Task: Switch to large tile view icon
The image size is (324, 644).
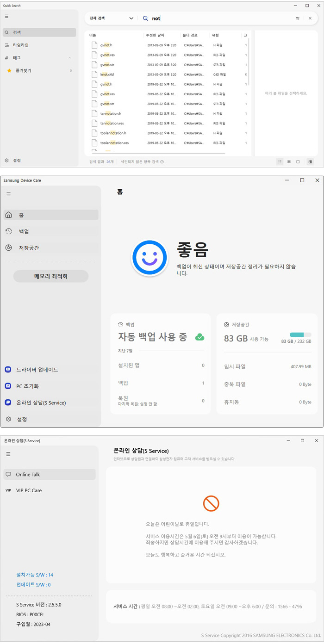Action: pos(298,162)
